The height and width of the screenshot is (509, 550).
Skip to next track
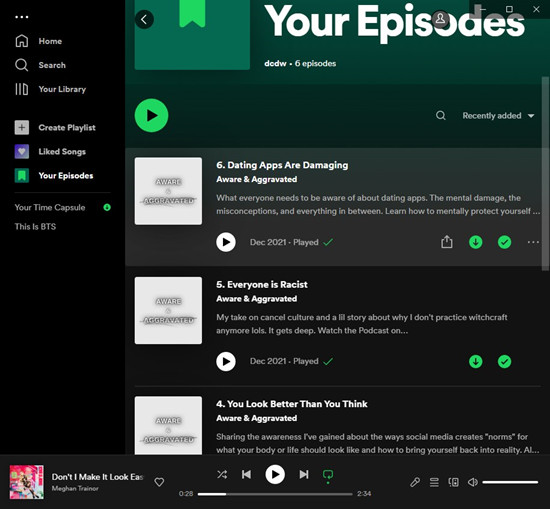(x=304, y=475)
